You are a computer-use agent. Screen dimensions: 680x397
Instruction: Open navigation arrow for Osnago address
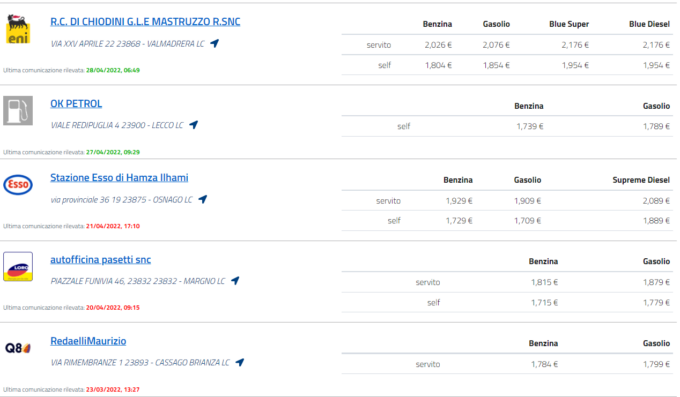(203, 199)
